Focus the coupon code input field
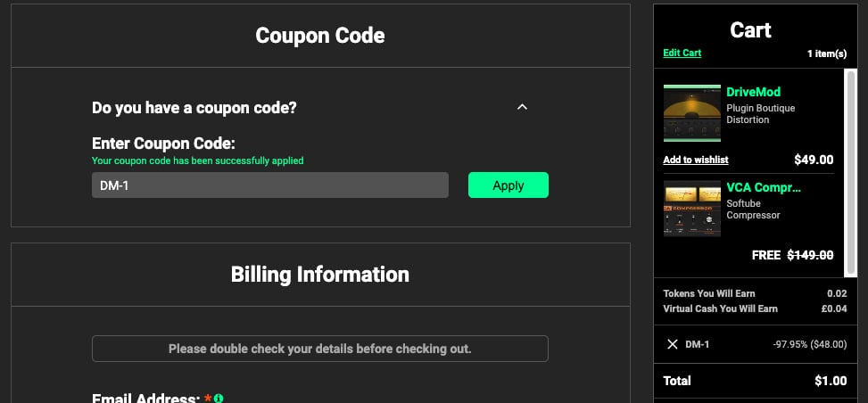Image resolution: width=868 pixels, height=403 pixels. tap(270, 185)
